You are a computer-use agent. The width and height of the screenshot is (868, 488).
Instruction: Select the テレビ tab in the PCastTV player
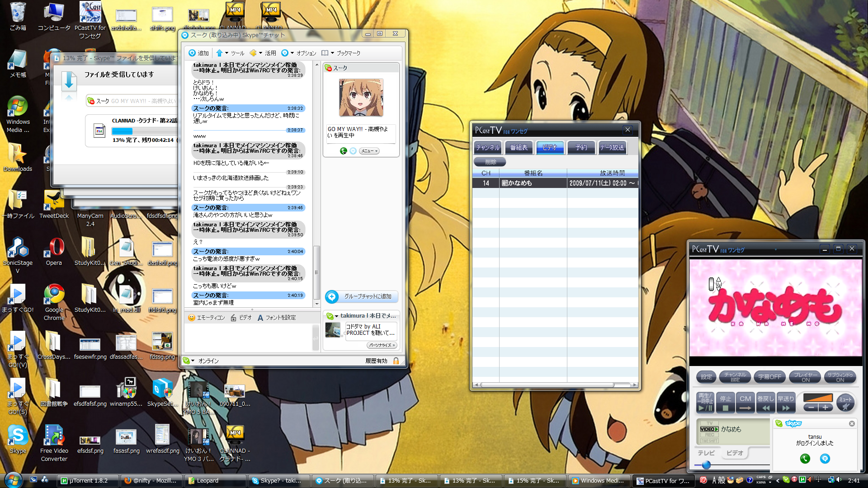coord(706,453)
